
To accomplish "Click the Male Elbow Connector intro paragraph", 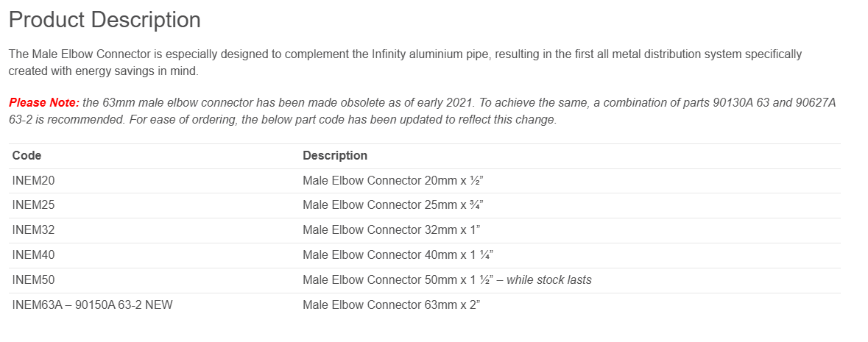I will pos(405,63).
